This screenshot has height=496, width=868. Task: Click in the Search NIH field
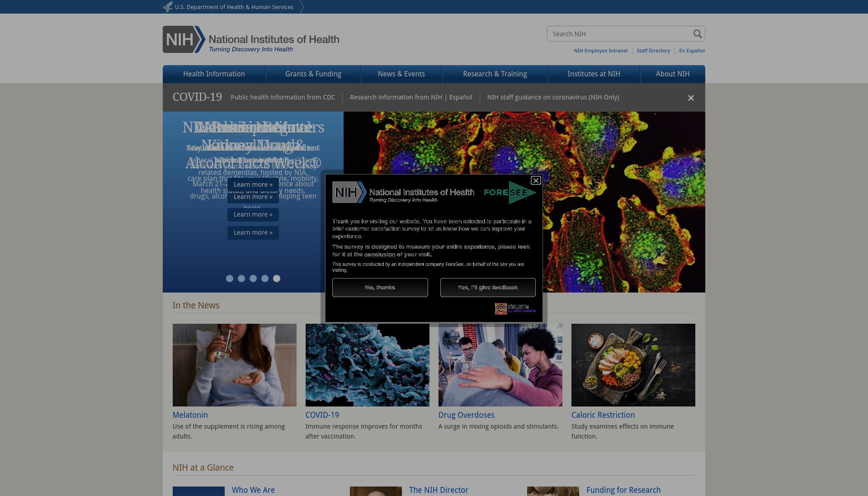point(619,34)
